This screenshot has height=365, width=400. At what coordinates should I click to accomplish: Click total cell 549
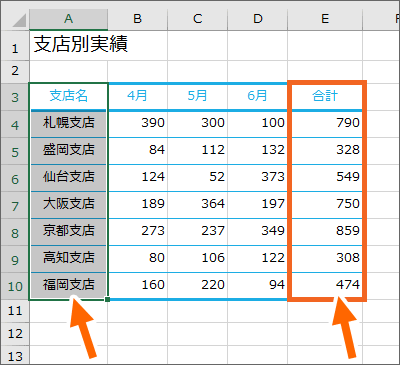[325, 178]
